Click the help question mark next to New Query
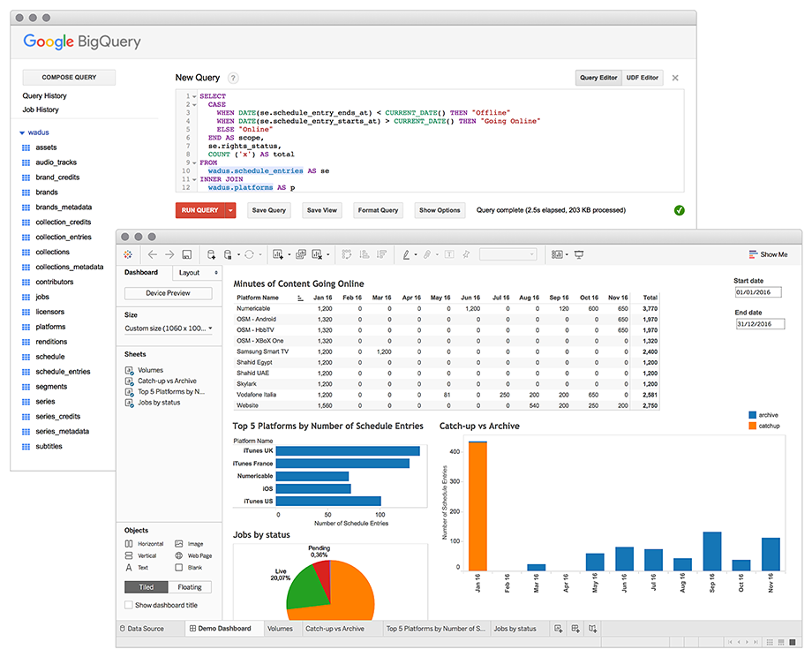 (x=233, y=78)
